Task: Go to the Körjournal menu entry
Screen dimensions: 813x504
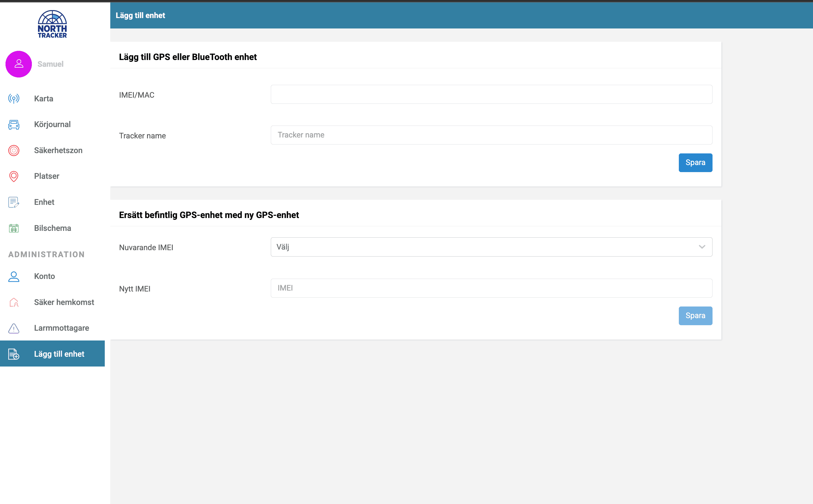Action: tap(52, 125)
